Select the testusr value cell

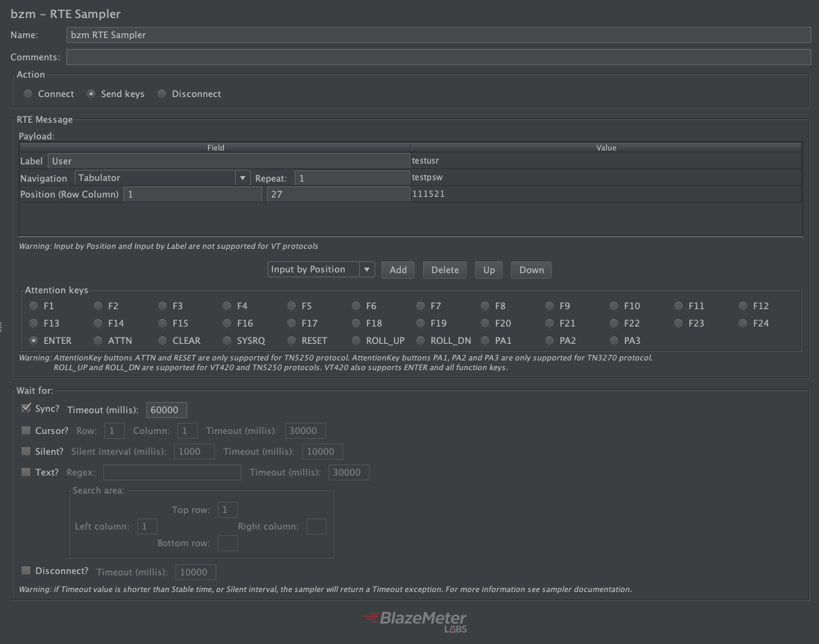606,161
